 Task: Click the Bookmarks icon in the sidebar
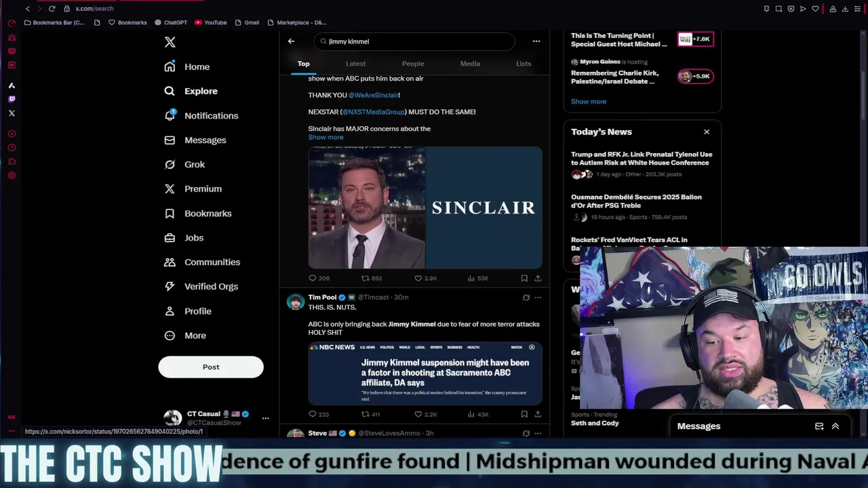(170, 213)
